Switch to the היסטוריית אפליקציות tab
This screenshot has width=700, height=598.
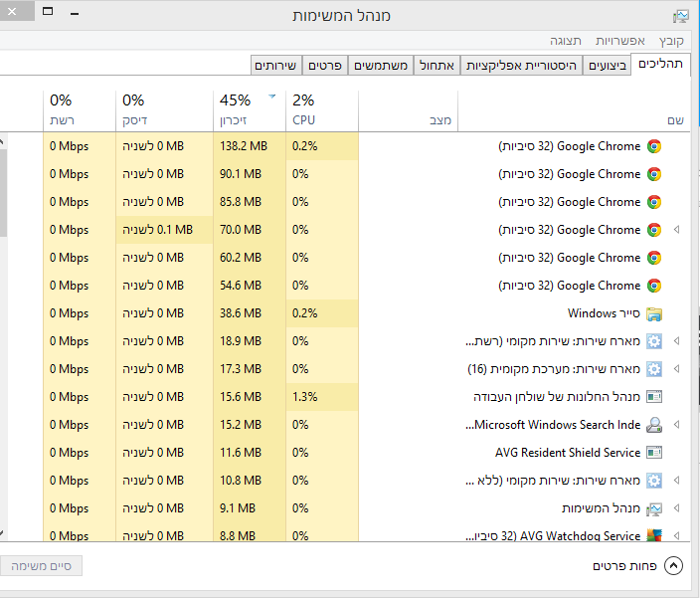pos(521,66)
